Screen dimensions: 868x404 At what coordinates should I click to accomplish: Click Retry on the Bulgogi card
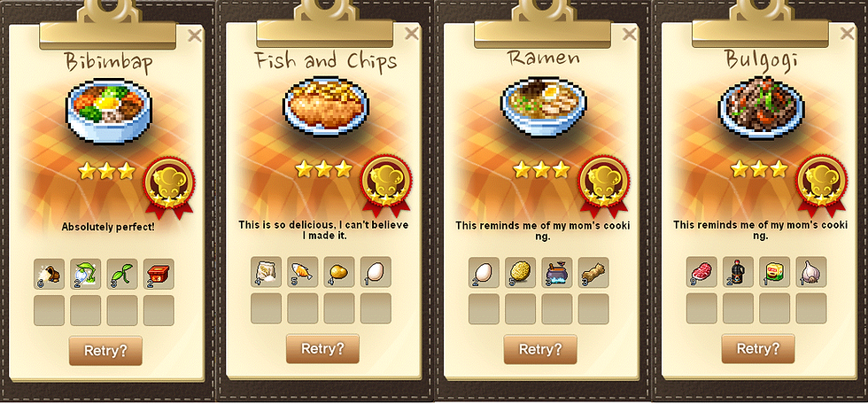[758, 349]
